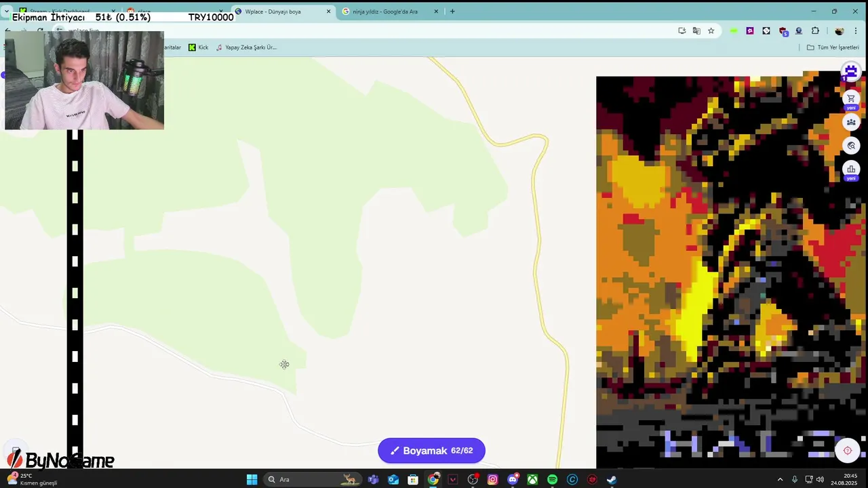Open the Yapay Zeka Şarkı Ür... bookmark
The height and width of the screenshot is (488, 868).
coord(246,47)
